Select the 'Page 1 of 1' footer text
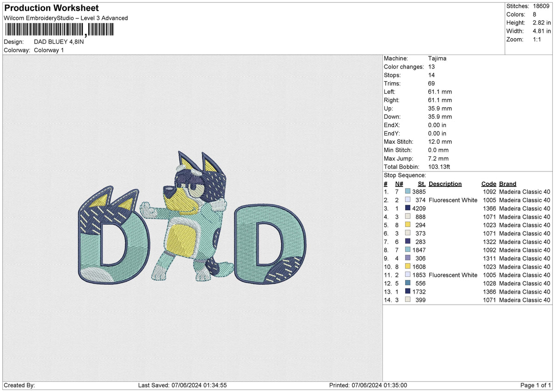 click(x=536, y=385)
